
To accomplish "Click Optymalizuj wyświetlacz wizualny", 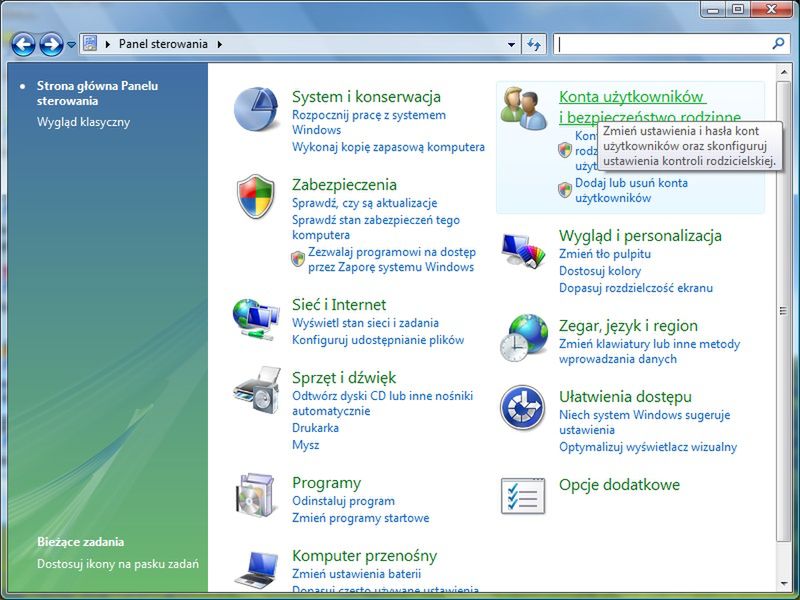I will [648, 447].
